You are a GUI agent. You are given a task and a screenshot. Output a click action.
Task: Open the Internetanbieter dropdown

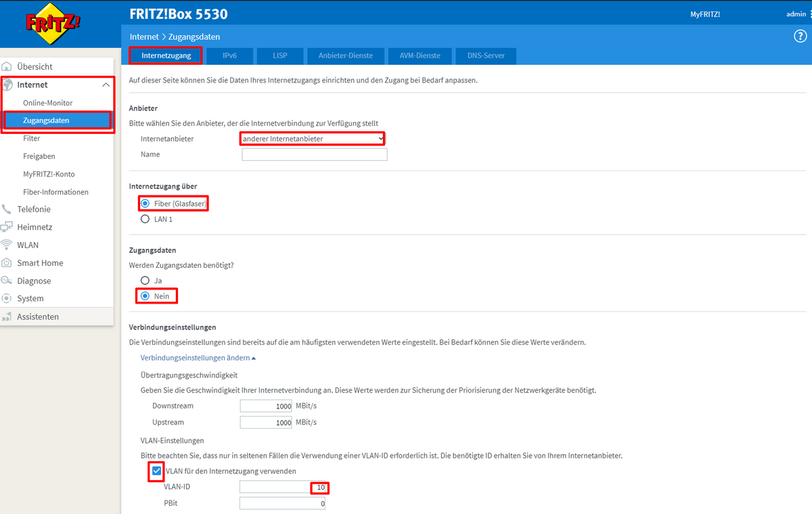pos(313,139)
